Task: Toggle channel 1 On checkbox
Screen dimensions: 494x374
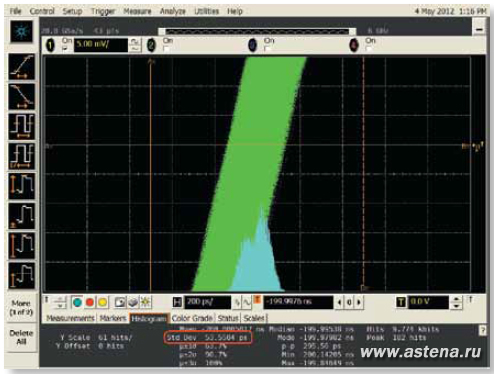Action: point(65,49)
